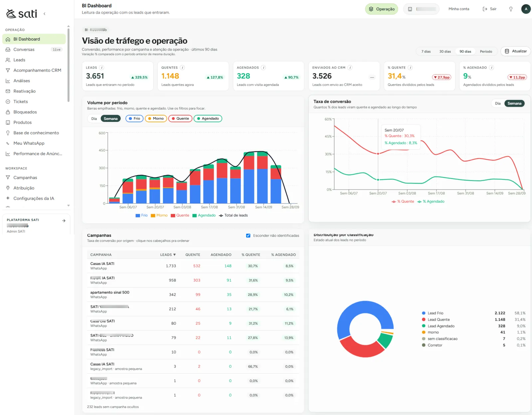Toggle the Agendado filter chip
This screenshot has height=415, width=532.
tap(208, 118)
